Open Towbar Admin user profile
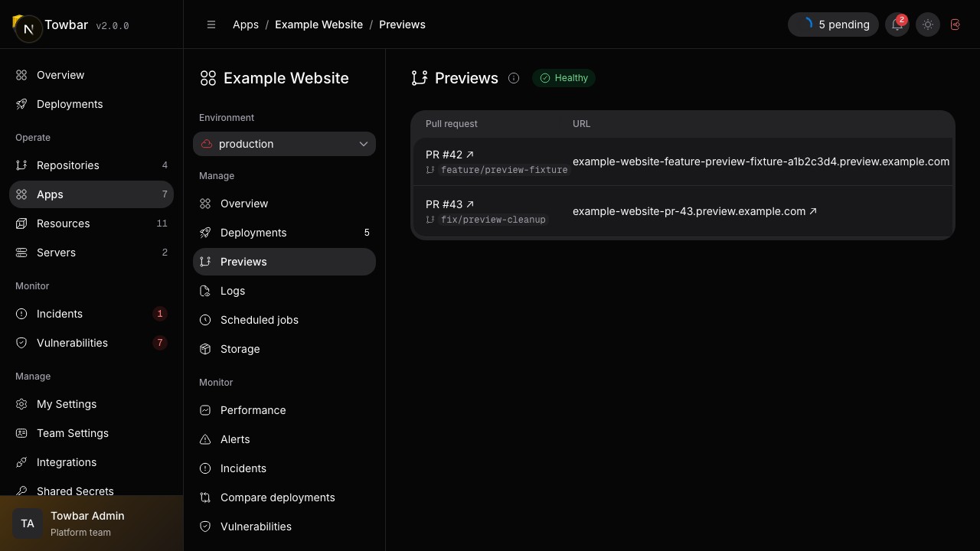The width and height of the screenshot is (980, 551). 91,523
